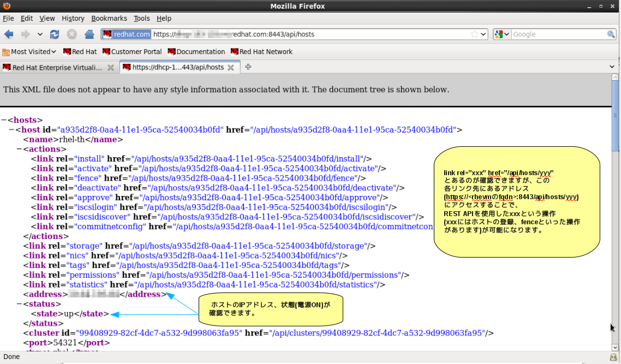Collapse the hosts XML root node
621x364 pixels.
(x=4, y=120)
